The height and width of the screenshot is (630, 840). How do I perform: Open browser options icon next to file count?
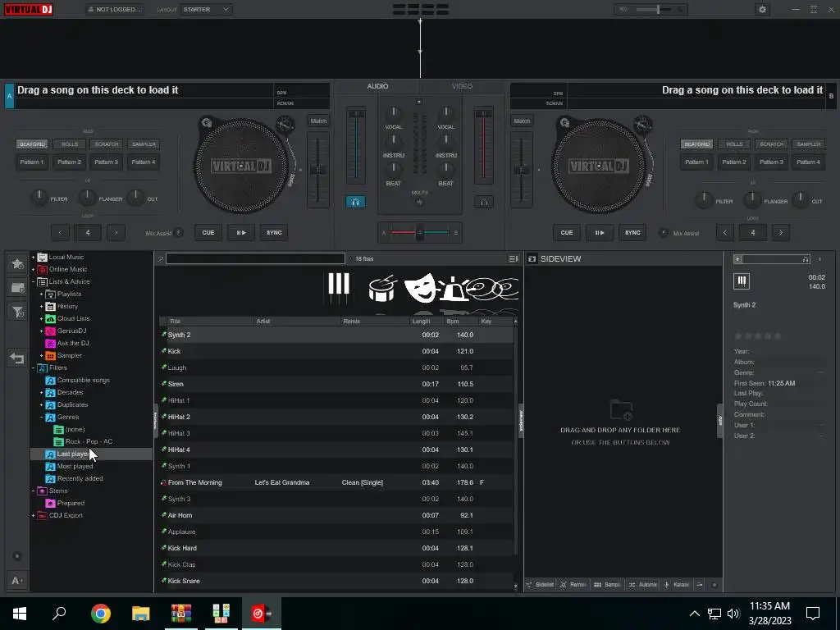pos(514,258)
